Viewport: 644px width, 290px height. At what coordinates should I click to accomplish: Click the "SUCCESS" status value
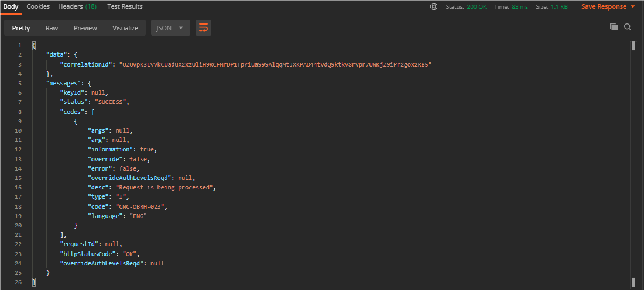pyautogui.click(x=111, y=102)
